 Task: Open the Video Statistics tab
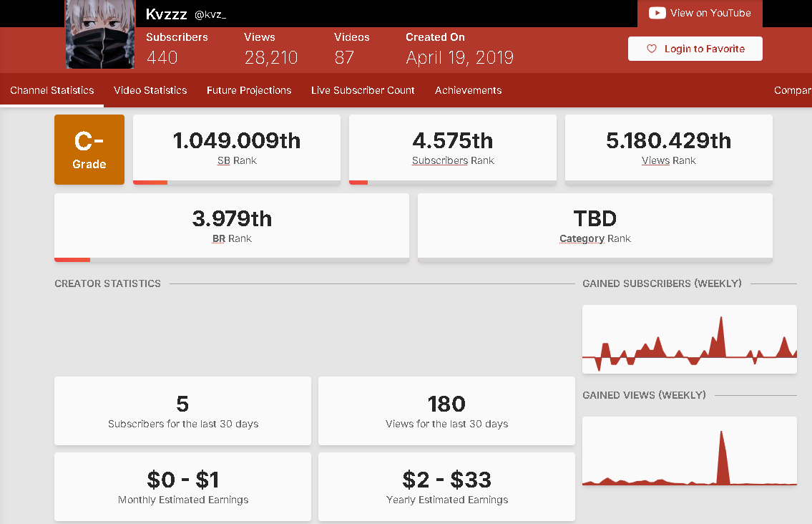(x=150, y=90)
